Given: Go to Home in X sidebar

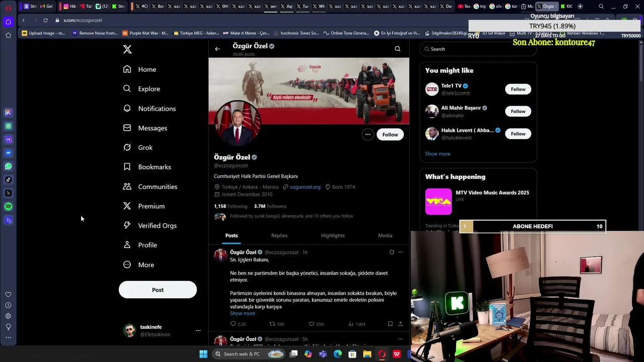Looking at the screenshot, I should point(140,69).
